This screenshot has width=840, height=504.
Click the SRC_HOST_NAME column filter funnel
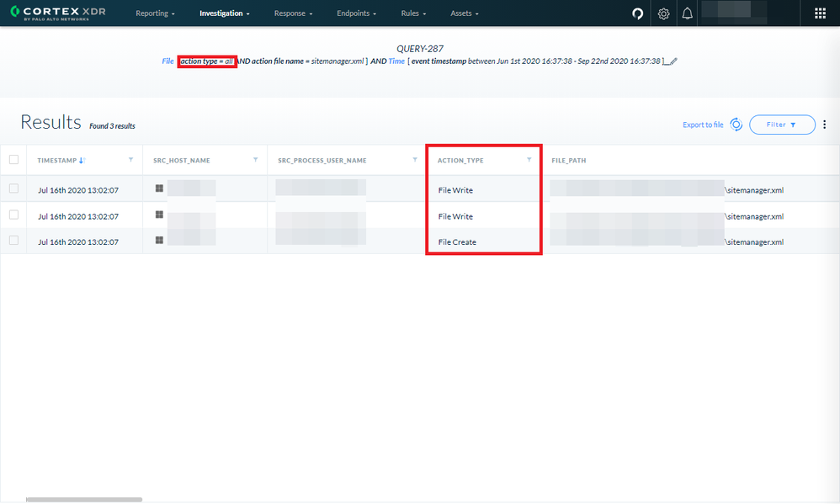[x=257, y=160]
